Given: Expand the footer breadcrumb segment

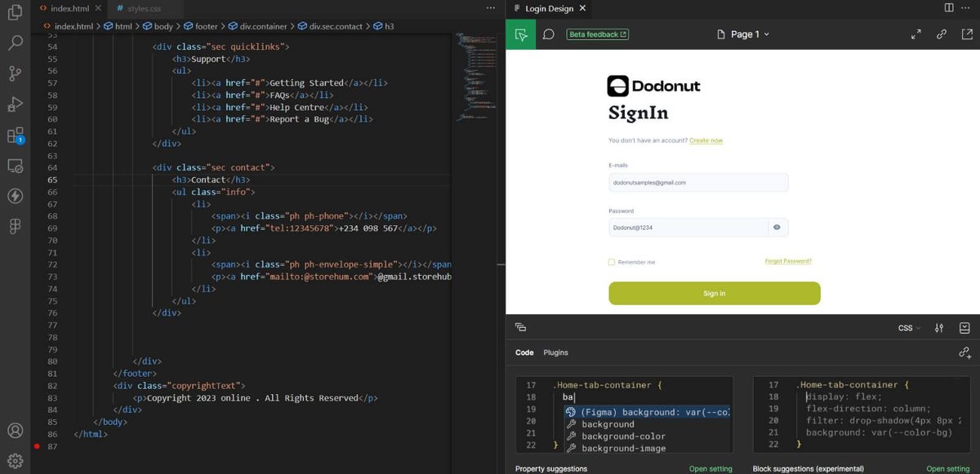Looking at the screenshot, I should point(206,26).
